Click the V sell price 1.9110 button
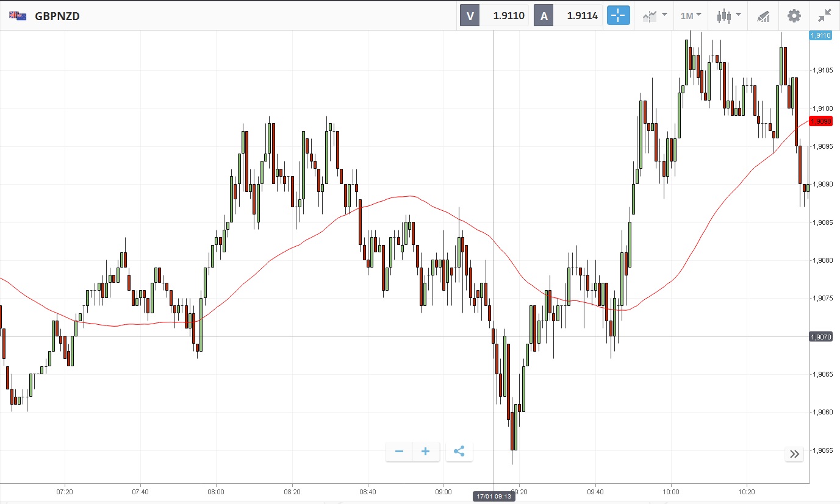 tap(495, 16)
